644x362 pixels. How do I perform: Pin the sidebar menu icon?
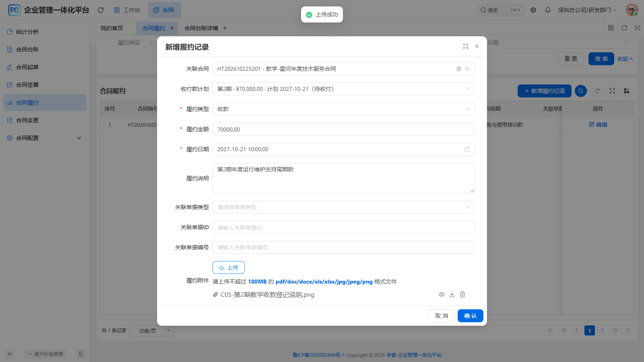tap(80, 354)
